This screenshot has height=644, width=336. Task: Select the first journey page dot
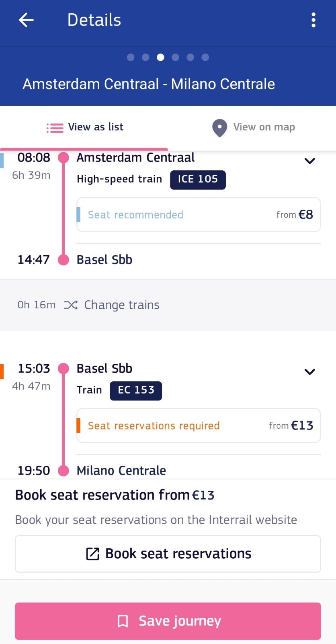131,57
